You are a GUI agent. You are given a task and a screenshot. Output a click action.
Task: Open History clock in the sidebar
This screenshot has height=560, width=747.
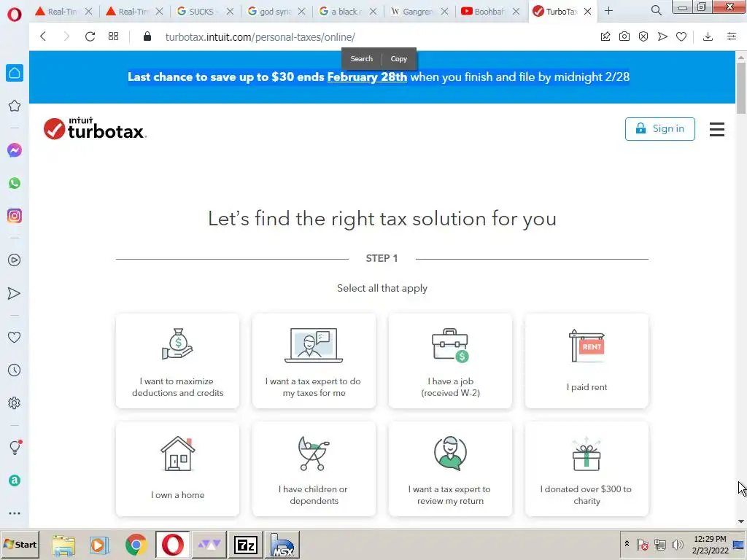(x=15, y=370)
